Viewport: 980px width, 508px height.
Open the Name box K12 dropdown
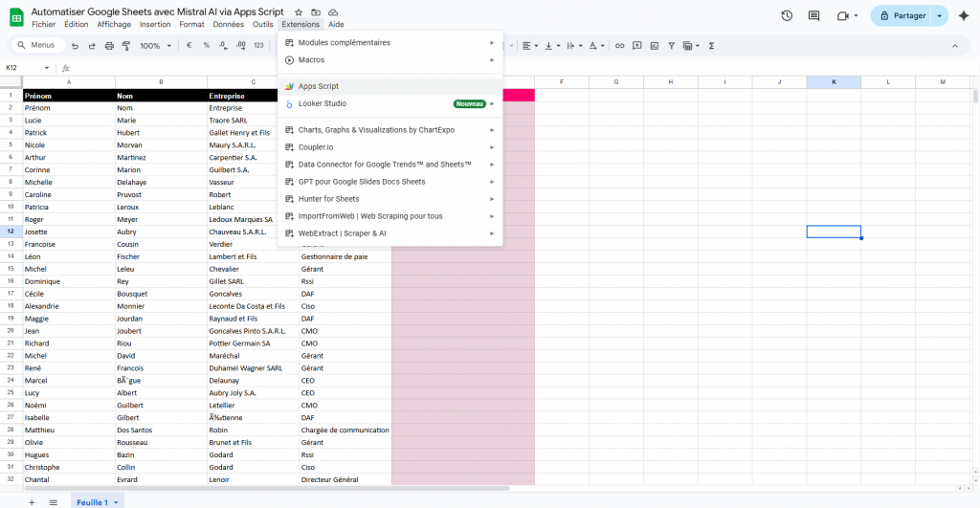coord(47,68)
